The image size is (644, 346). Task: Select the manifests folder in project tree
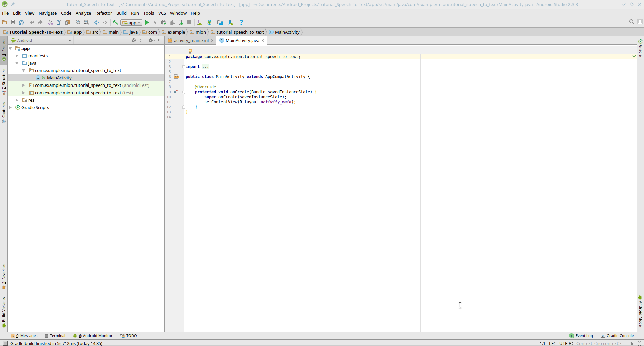click(38, 56)
